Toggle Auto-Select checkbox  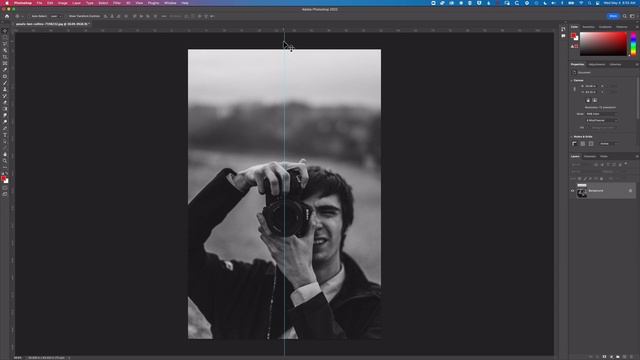click(30, 16)
